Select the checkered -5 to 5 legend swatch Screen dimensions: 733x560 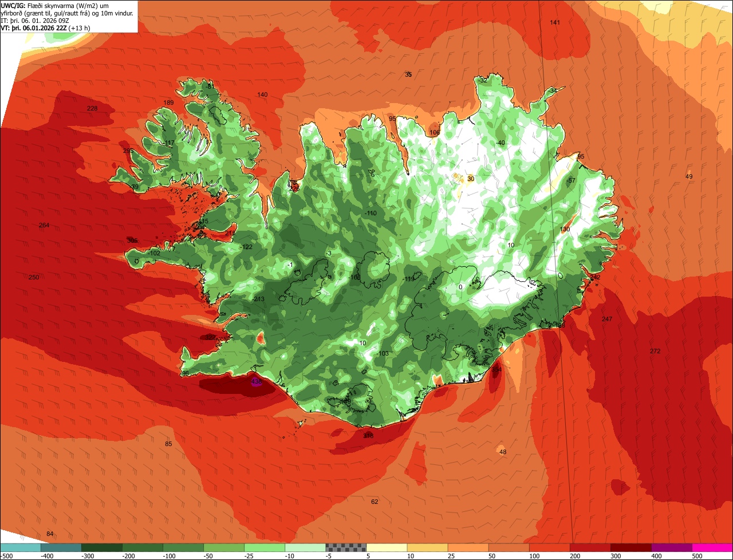tap(346, 547)
